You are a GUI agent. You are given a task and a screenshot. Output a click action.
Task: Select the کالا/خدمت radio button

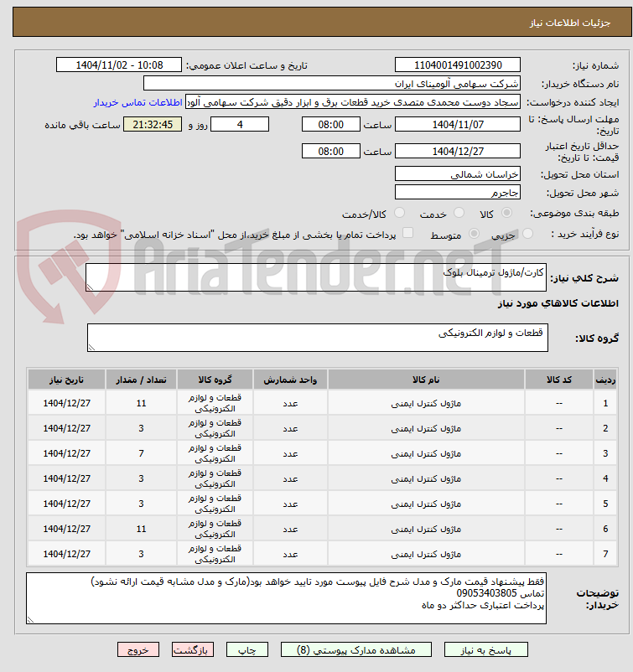point(399,213)
